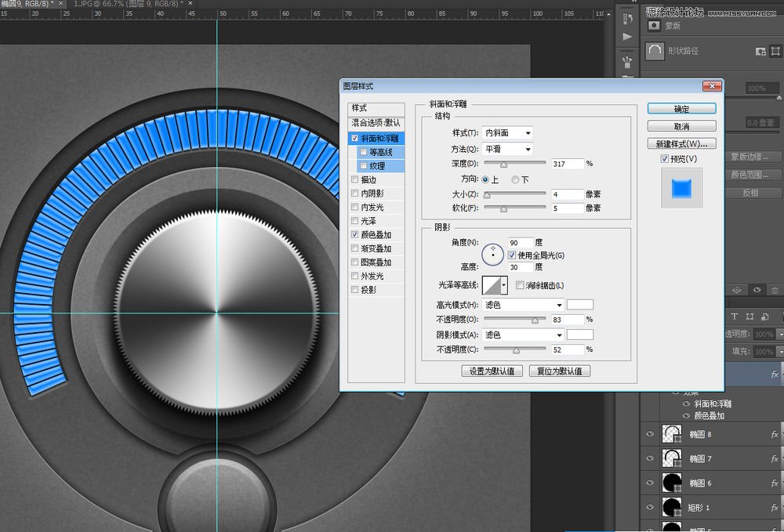Click the text layer filter T icon
Screen dimensions: 784x532
pyautogui.click(x=735, y=317)
